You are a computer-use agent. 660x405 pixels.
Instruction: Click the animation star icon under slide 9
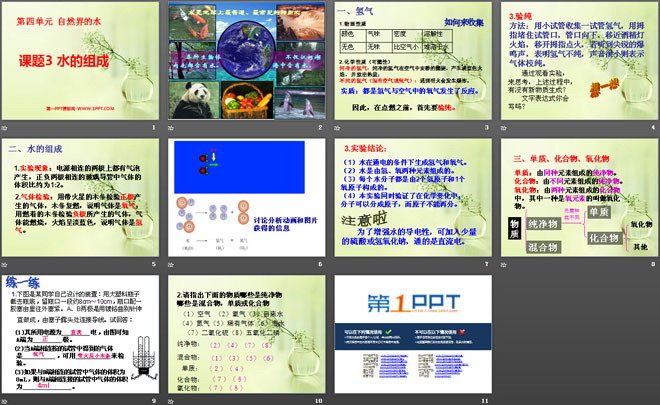coord(5,401)
